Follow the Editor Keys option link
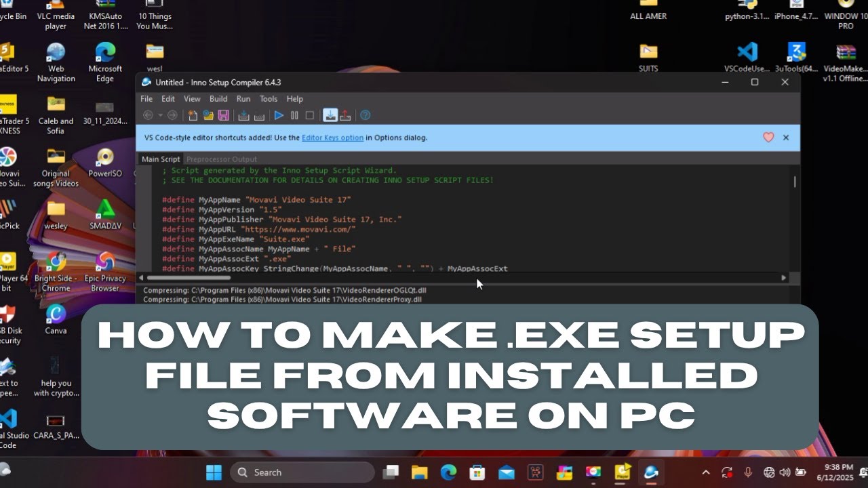 tap(332, 138)
